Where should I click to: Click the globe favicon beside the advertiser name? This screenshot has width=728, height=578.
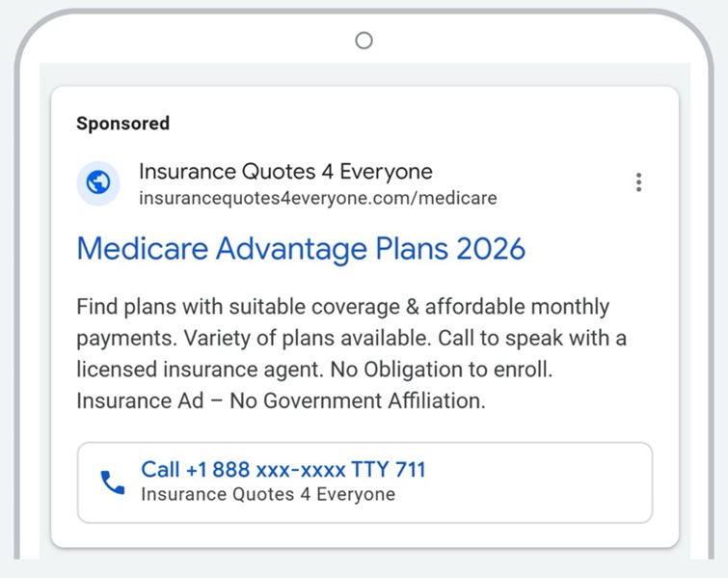click(x=98, y=183)
